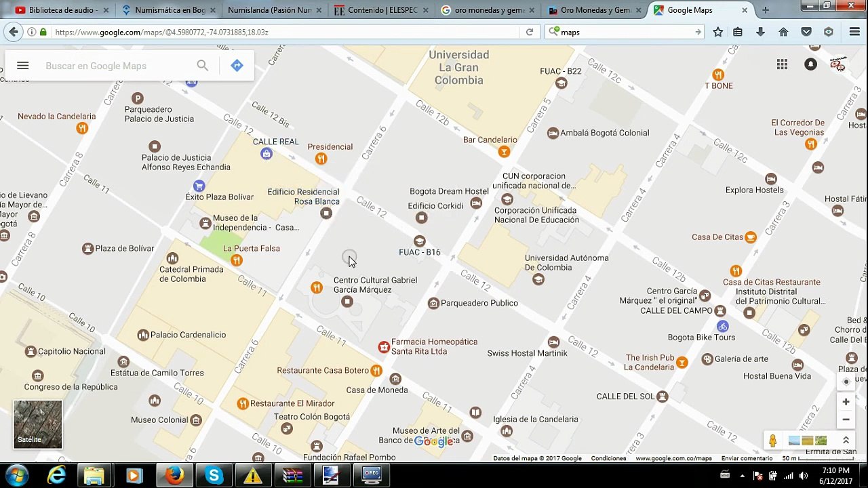The height and width of the screenshot is (488, 868).
Task: Close the Google Maps tab
Action: [744, 10]
